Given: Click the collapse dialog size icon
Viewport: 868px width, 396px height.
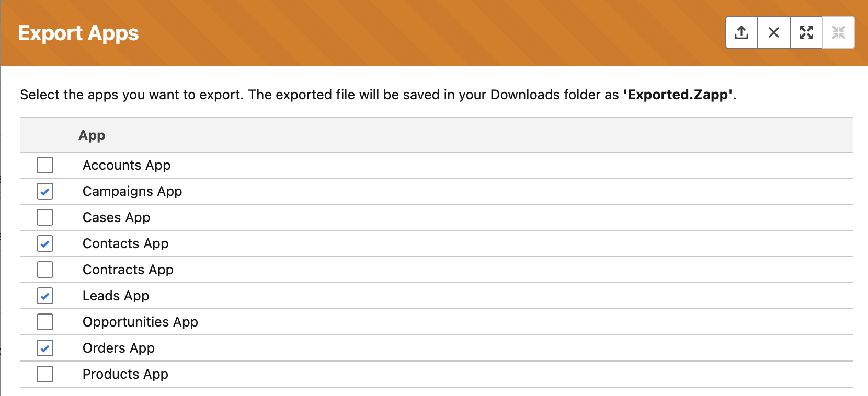Looking at the screenshot, I should [x=839, y=32].
